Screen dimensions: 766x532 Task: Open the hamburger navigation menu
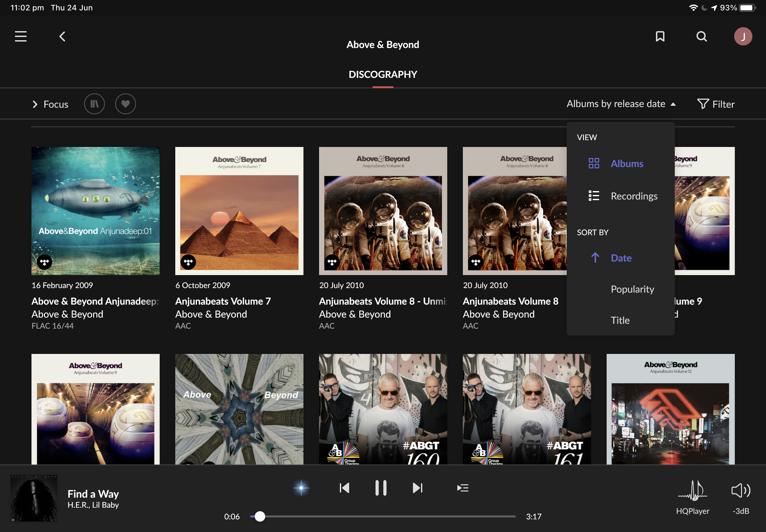[21, 36]
